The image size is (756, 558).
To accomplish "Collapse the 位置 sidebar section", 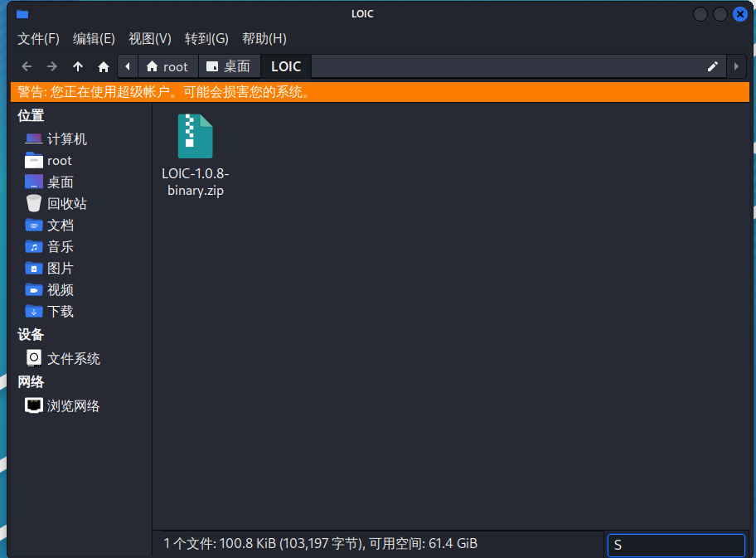I will click(31, 115).
